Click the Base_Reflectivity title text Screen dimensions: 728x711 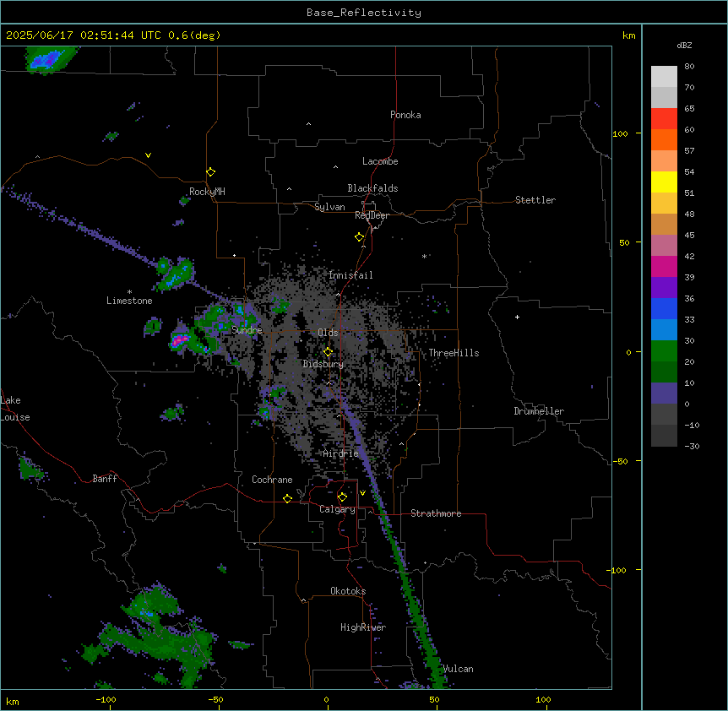pyautogui.click(x=364, y=13)
